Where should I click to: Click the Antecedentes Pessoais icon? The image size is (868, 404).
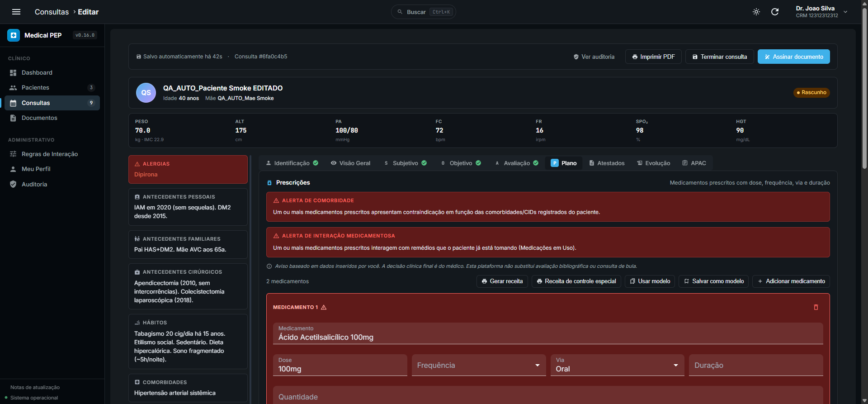[137, 197]
